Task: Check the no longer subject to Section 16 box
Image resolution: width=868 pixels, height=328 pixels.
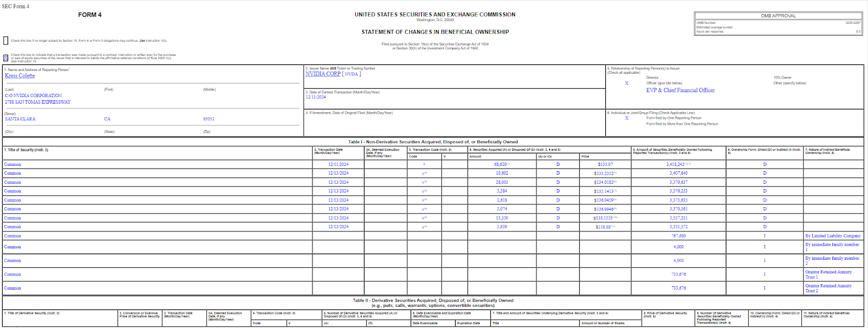Action: tap(6, 41)
